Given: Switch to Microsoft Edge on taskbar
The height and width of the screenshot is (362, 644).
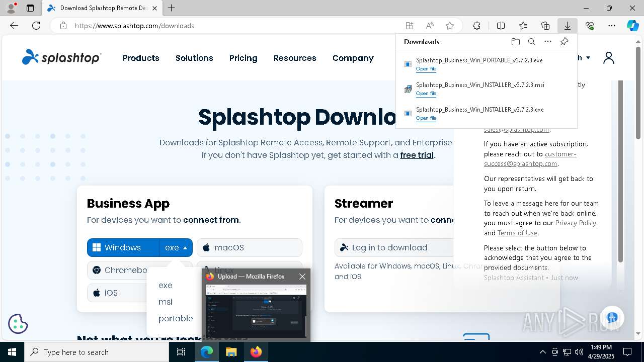Looking at the screenshot, I should [207, 352].
